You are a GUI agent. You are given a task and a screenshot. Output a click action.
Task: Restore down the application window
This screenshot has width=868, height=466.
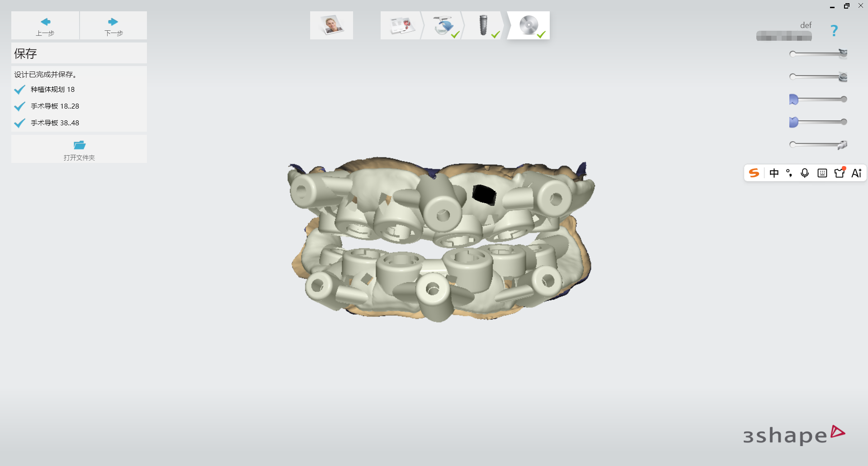846,6
